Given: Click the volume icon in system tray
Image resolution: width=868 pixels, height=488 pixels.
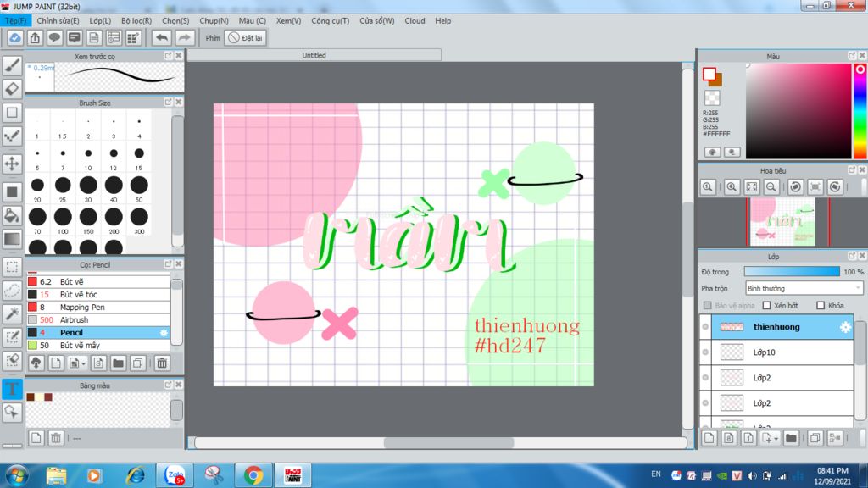Looking at the screenshot, I should pos(751,476).
